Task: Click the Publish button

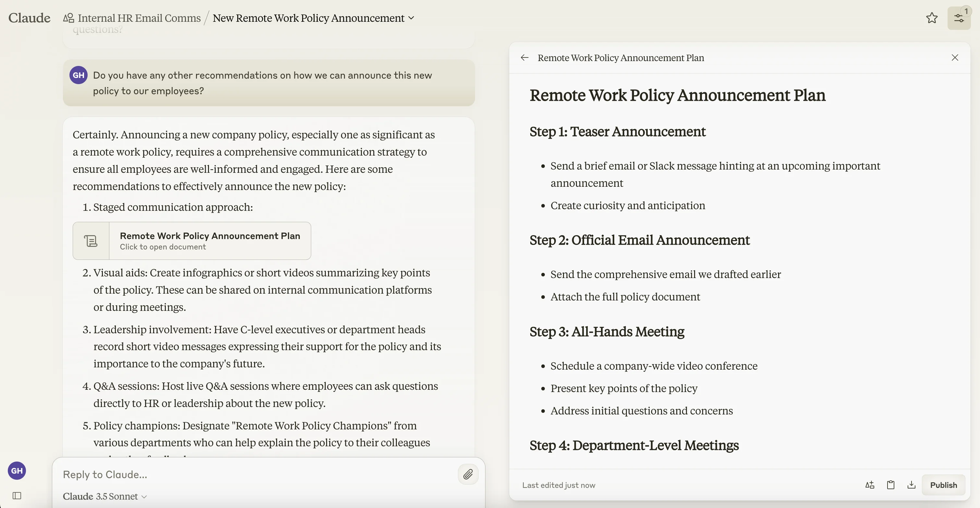Action: 943,485
